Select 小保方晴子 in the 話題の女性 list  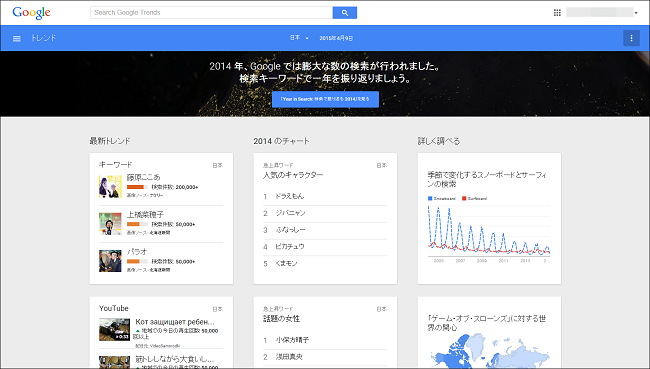coord(292,340)
